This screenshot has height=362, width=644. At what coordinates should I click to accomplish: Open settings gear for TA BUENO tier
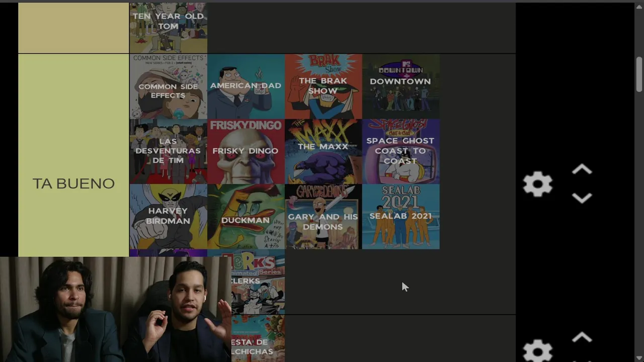[x=537, y=184]
